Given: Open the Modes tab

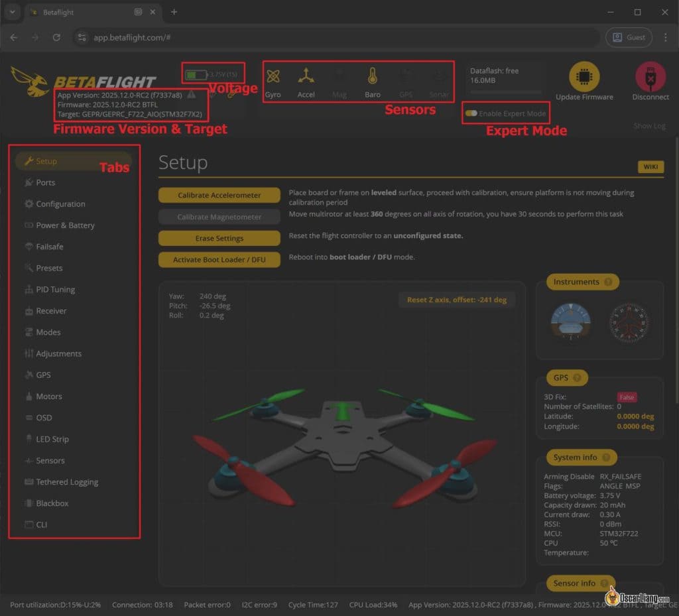Looking at the screenshot, I should pyautogui.click(x=74, y=332).
